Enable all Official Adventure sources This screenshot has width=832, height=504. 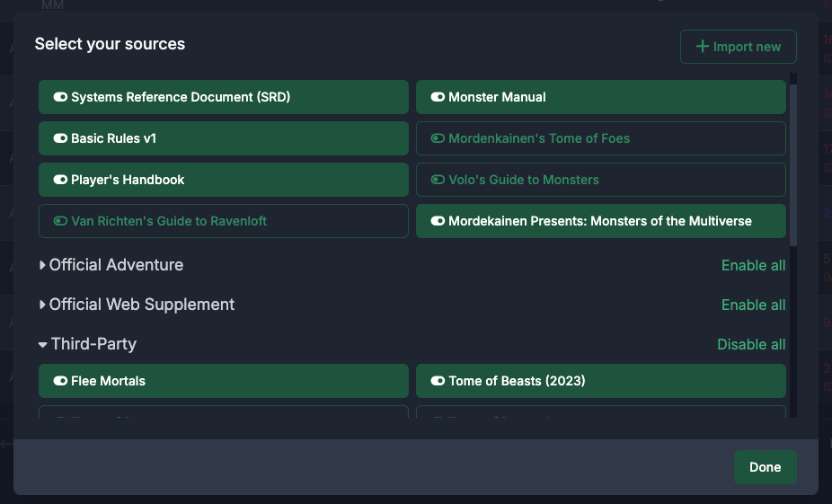click(x=753, y=265)
